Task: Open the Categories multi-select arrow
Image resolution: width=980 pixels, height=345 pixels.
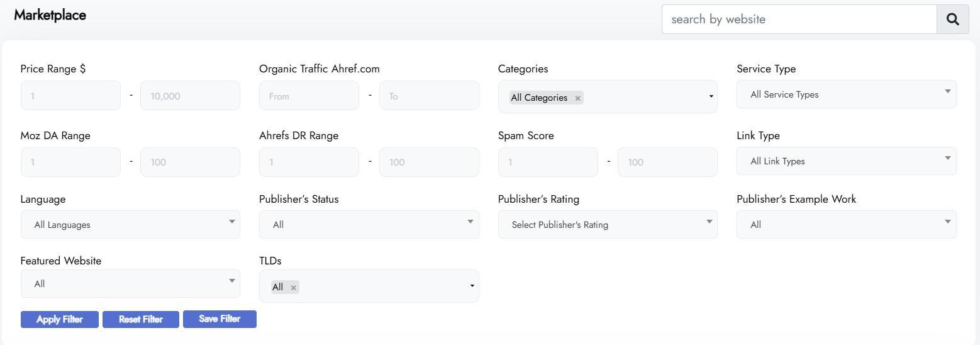Action: click(x=711, y=97)
